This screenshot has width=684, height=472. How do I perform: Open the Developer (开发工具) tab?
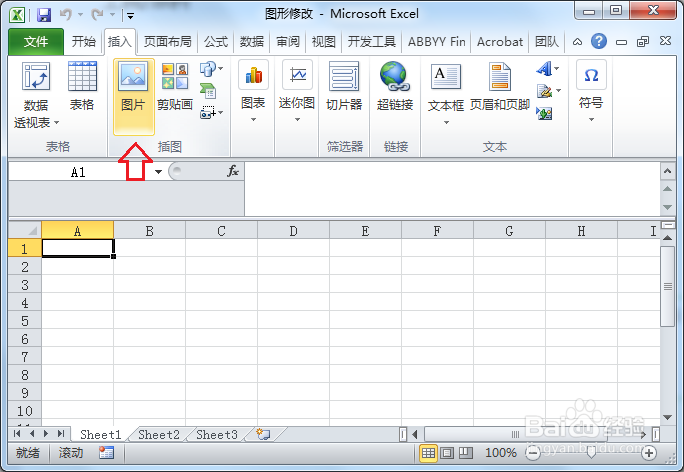[372, 41]
